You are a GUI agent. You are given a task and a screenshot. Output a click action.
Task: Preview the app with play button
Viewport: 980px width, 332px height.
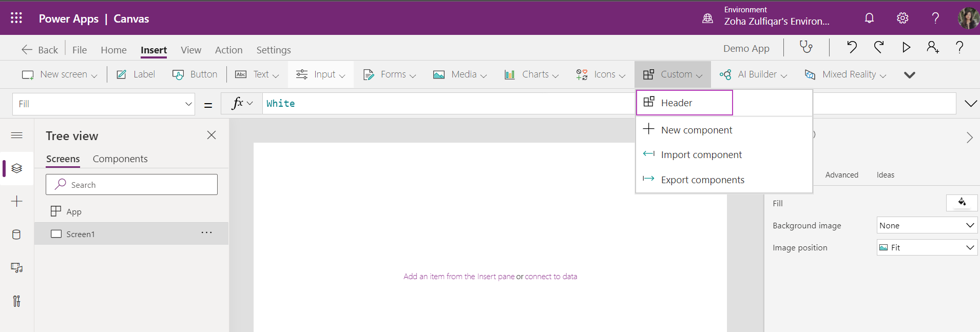point(906,48)
